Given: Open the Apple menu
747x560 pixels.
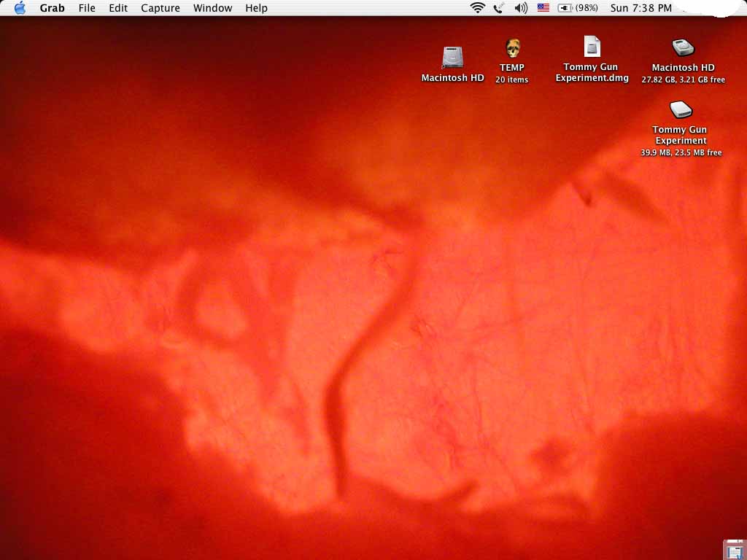Looking at the screenshot, I should [x=20, y=7].
